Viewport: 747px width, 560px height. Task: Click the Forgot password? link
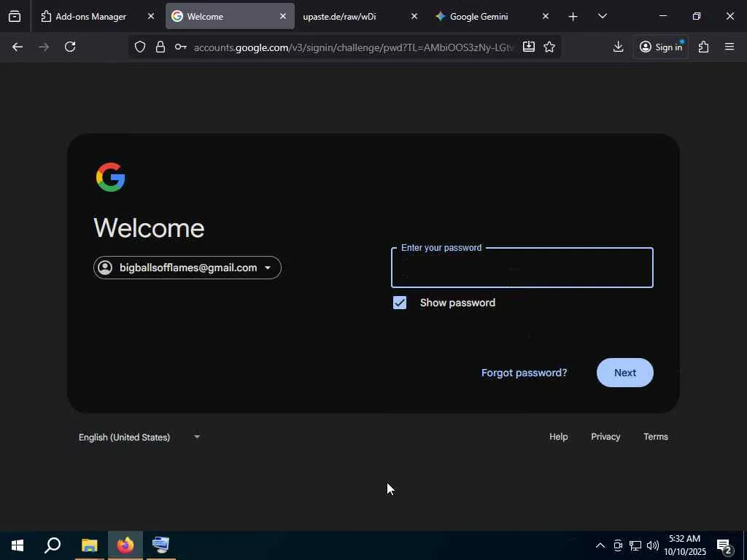[x=524, y=373]
